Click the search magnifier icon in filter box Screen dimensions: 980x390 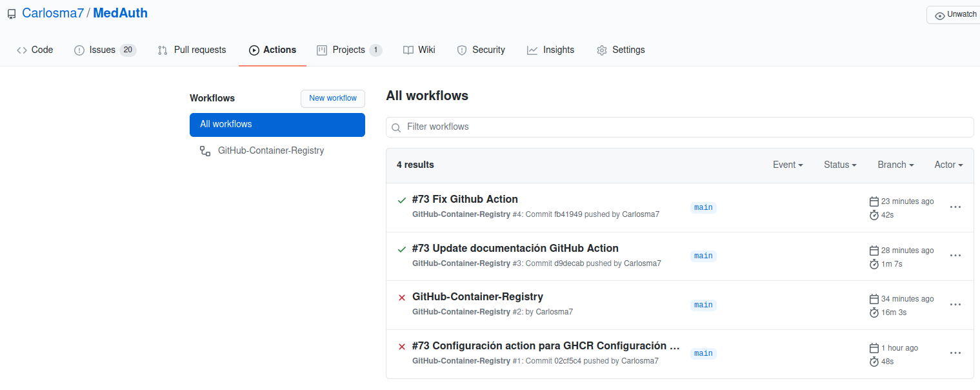pos(396,127)
